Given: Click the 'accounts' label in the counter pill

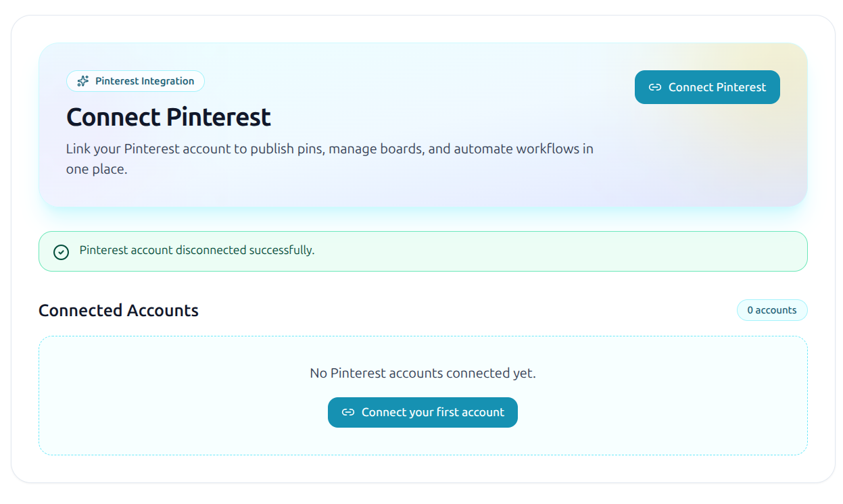Looking at the screenshot, I should [x=779, y=310].
